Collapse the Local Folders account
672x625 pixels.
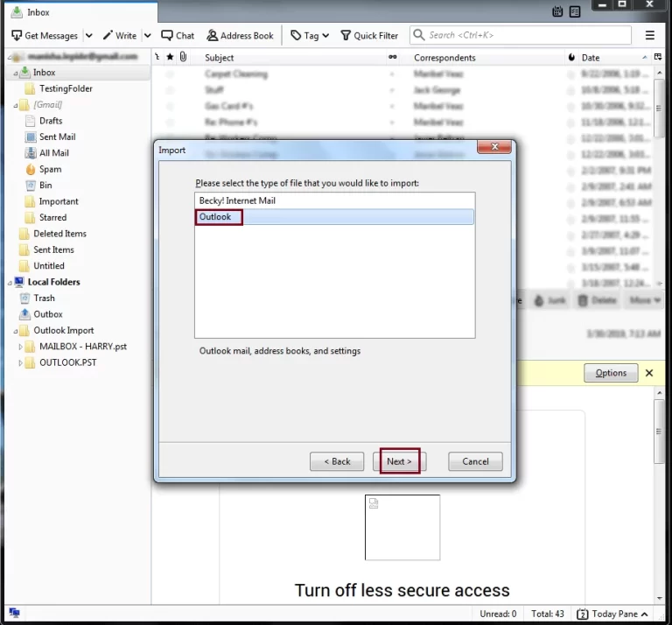tap(10, 283)
